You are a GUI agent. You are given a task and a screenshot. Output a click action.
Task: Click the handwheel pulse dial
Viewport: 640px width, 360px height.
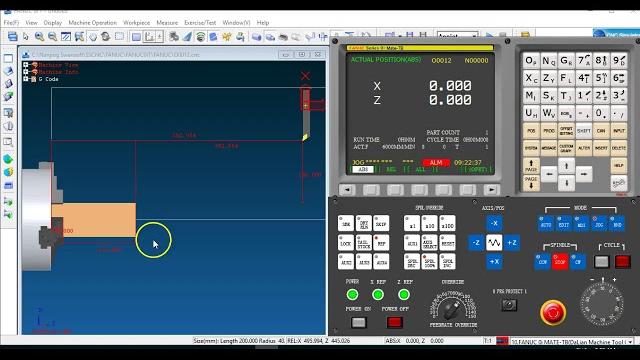point(602,304)
